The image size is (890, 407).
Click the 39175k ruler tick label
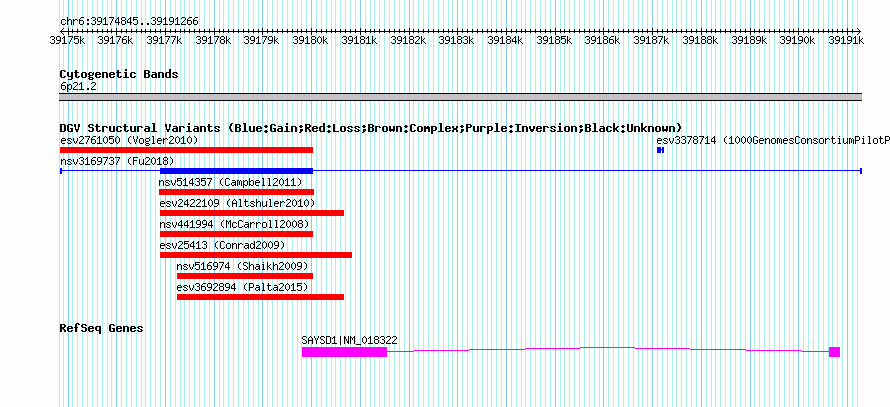pos(68,40)
